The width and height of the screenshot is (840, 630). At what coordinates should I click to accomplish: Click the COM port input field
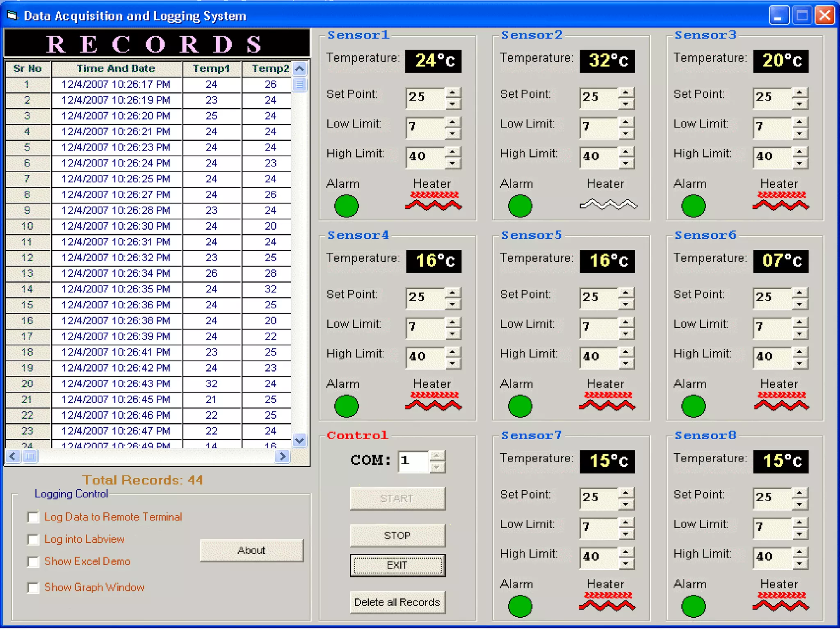coord(413,461)
